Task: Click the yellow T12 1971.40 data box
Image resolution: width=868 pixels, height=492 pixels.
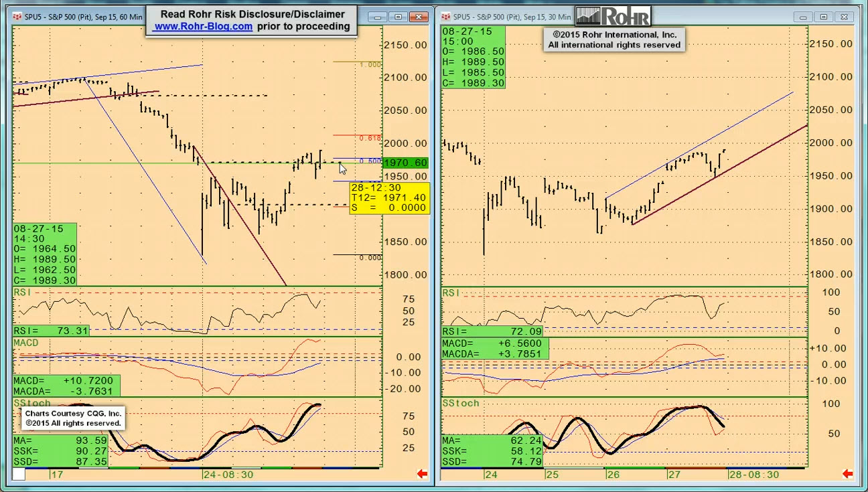Action: point(388,197)
